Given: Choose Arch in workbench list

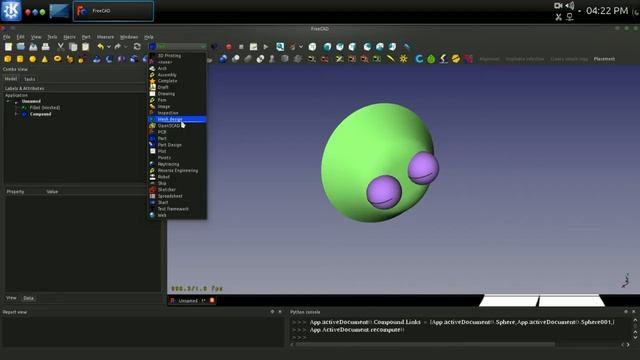Looking at the screenshot, I should click(177, 69).
